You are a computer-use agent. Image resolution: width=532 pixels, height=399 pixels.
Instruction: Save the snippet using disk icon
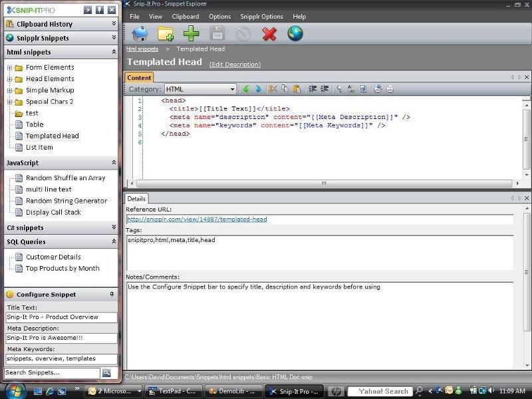click(217, 35)
